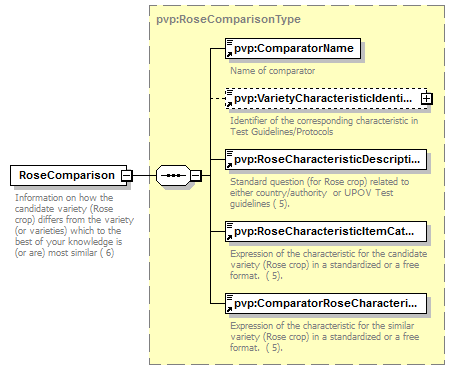The image size is (455, 370).
Task: Click the text-lines icon on pvp:RoseCharacteristicDescripti...
Action: pos(230,153)
